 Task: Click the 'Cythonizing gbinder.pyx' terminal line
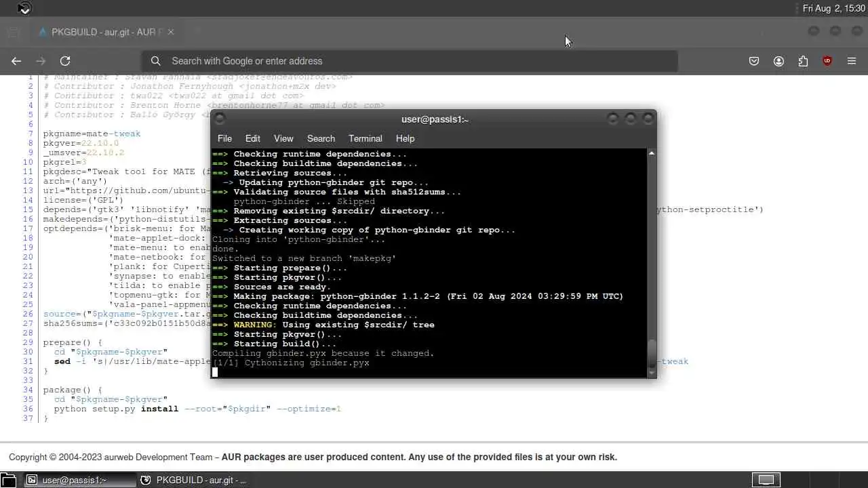[291, 363]
